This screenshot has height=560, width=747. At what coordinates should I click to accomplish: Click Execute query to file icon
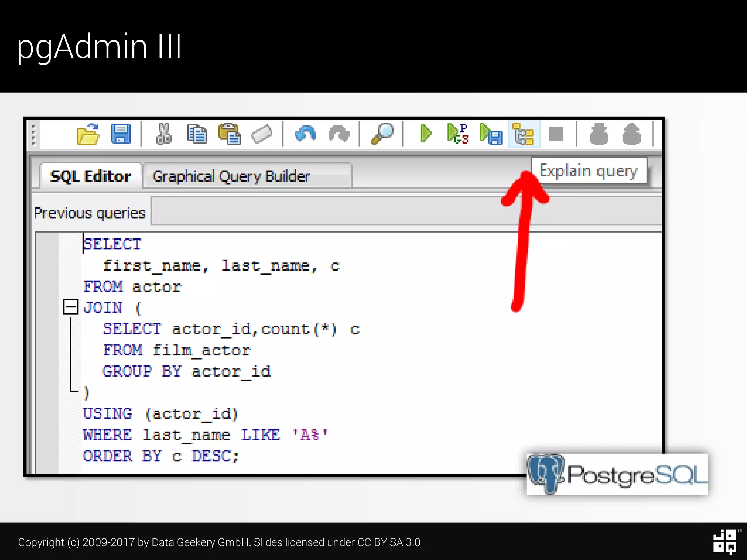click(x=491, y=134)
